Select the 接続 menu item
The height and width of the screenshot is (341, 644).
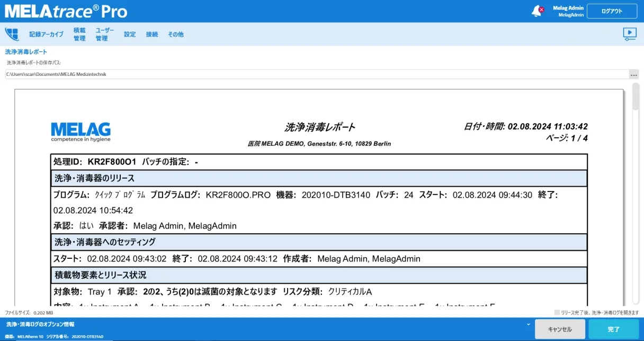click(152, 34)
